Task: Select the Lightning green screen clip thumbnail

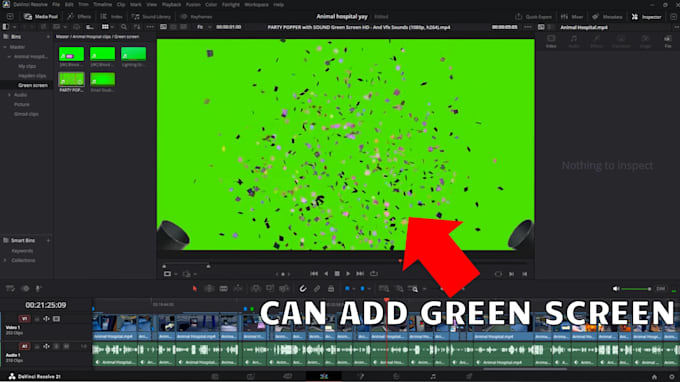Action: click(134, 54)
